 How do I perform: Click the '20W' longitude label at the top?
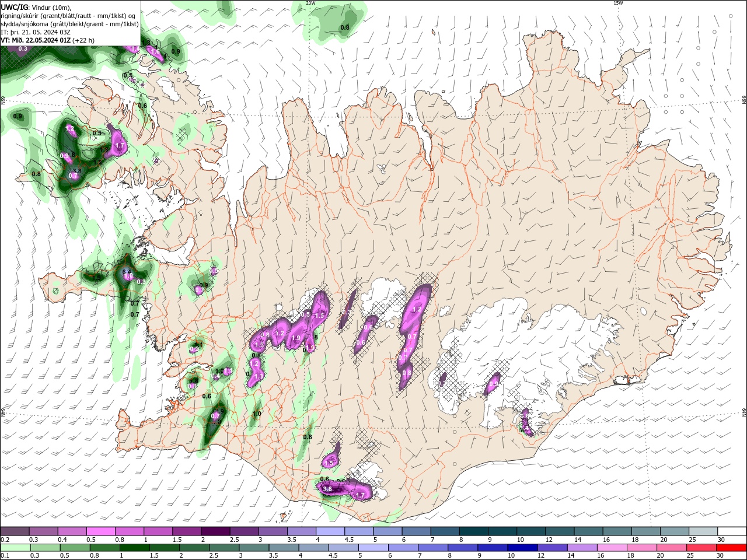311,3
